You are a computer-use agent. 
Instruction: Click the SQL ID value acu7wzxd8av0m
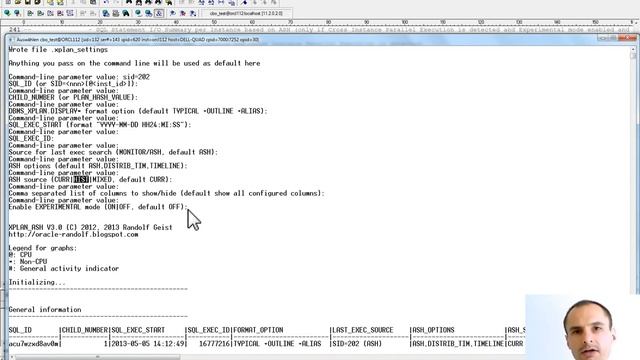[x=33, y=344]
